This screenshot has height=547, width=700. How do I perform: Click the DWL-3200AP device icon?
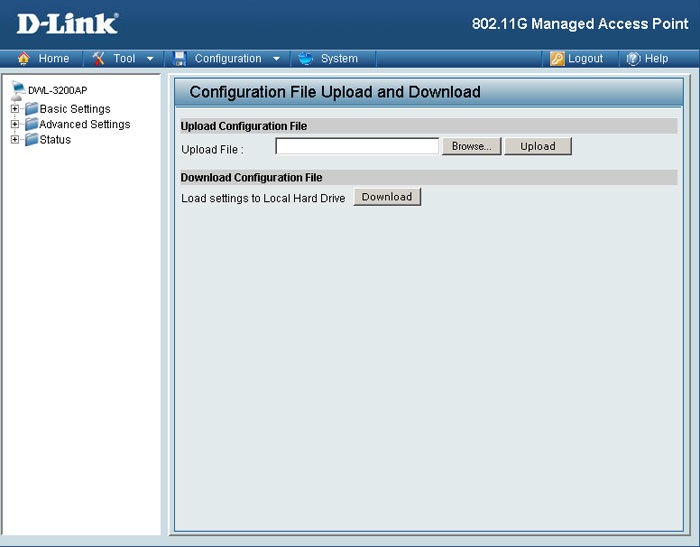tap(18, 90)
